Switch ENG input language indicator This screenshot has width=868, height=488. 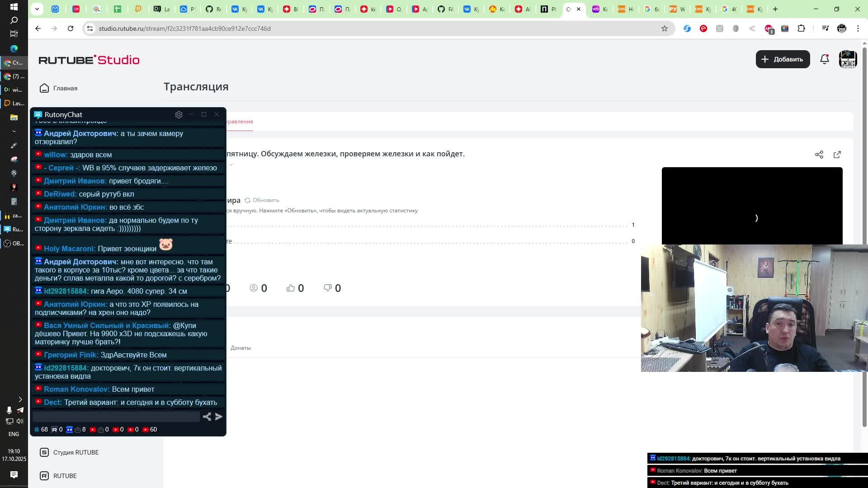pyautogui.click(x=14, y=434)
